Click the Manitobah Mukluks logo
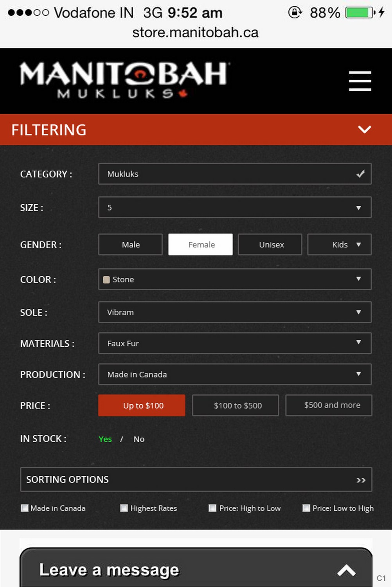The height and width of the screenshot is (587, 392). click(x=124, y=80)
